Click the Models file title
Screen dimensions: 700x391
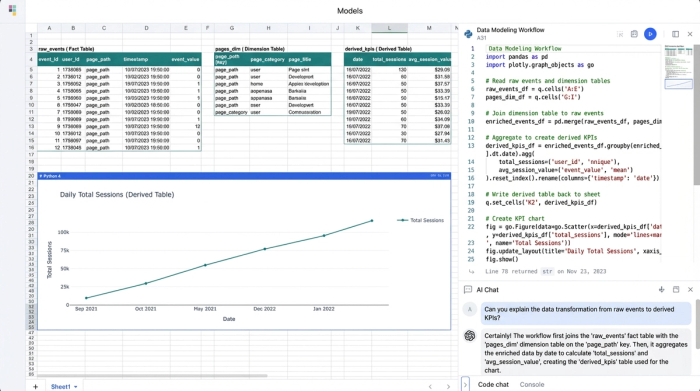point(350,11)
